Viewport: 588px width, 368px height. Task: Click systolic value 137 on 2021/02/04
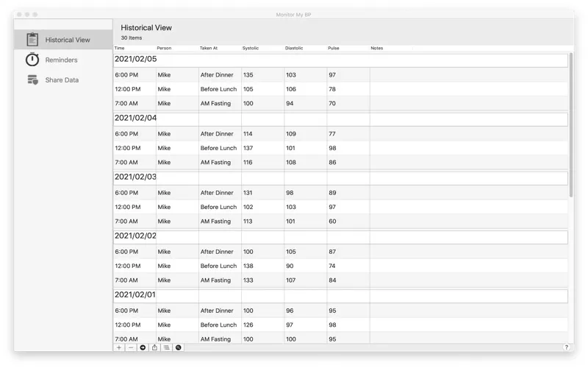pyautogui.click(x=248, y=148)
